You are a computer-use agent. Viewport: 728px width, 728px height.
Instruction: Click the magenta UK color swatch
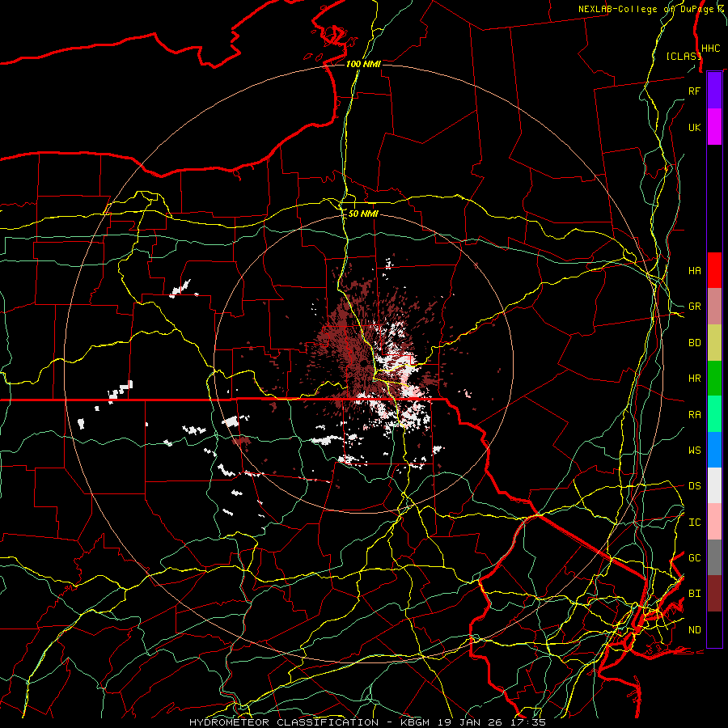click(x=714, y=127)
